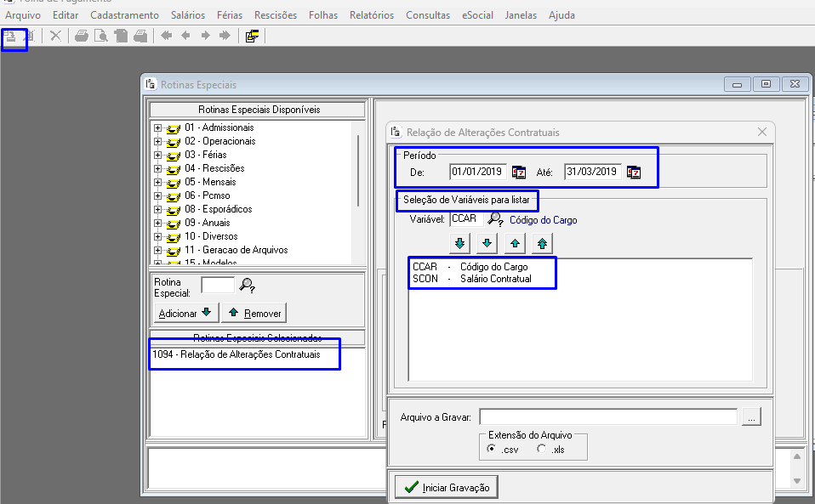815x504 pixels.
Task: Click the Adicionar button
Action: pyautogui.click(x=185, y=313)
